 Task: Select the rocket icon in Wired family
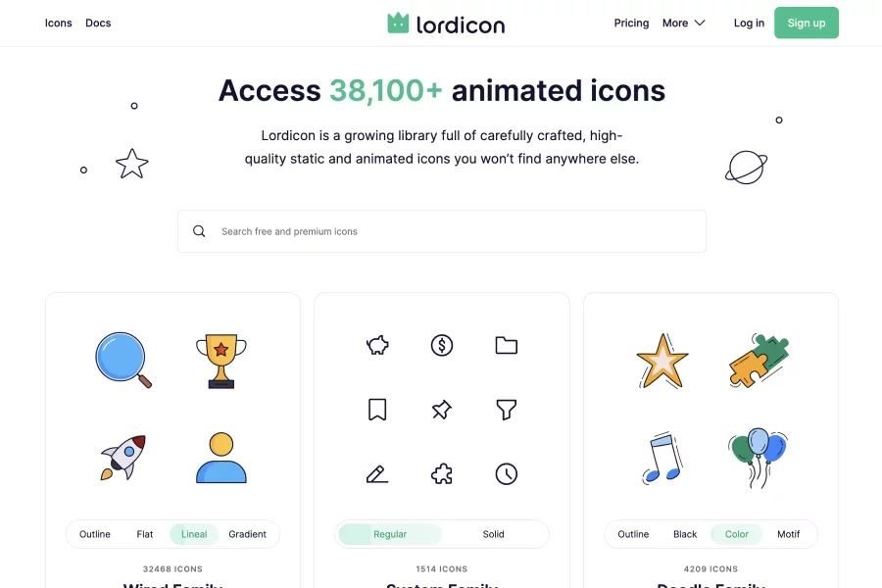(x=123, y=458)
